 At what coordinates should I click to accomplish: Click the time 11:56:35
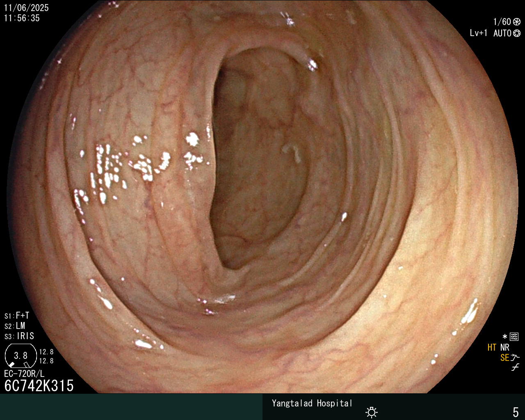pos(22,18)
